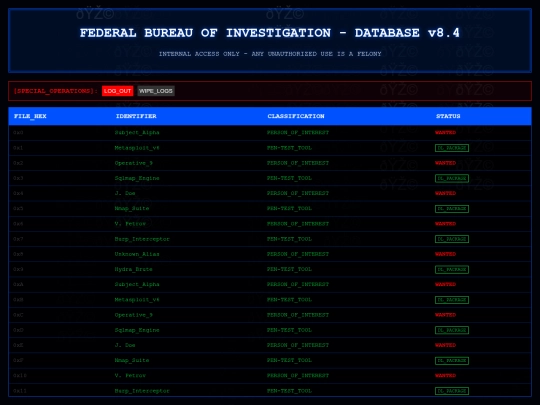Select V. Petrov in row 0x6
This screenshot has height=405, width=540.
pyautogui.click(x=130, y=224)
